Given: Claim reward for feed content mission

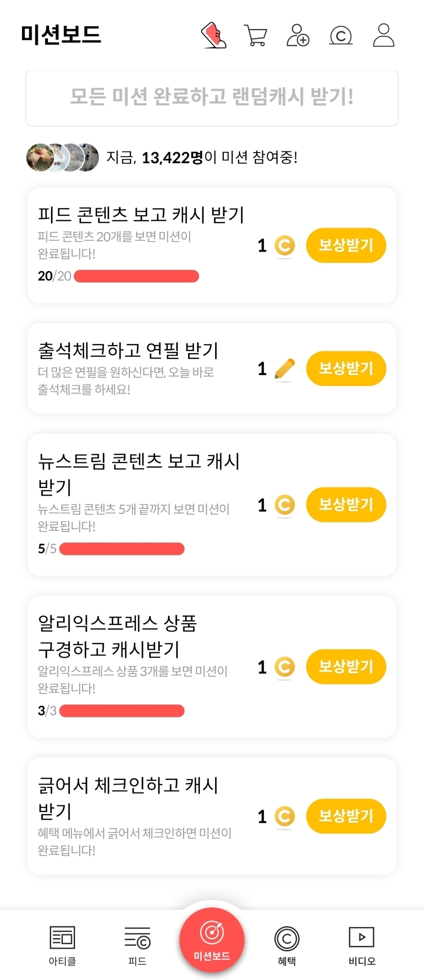Looking at the screenshot, I should 346,246.
